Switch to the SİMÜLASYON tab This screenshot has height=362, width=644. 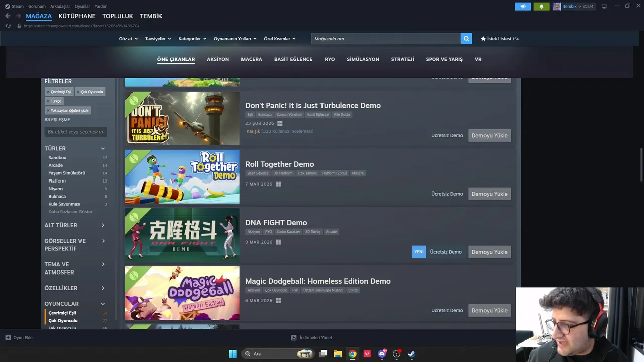[x=363, y=59]
